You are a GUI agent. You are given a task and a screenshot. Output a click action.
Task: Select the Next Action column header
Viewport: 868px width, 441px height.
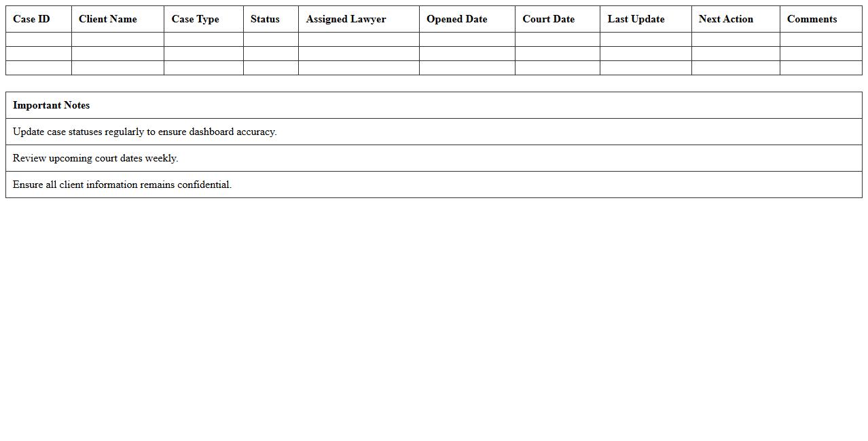pos(726,19)
